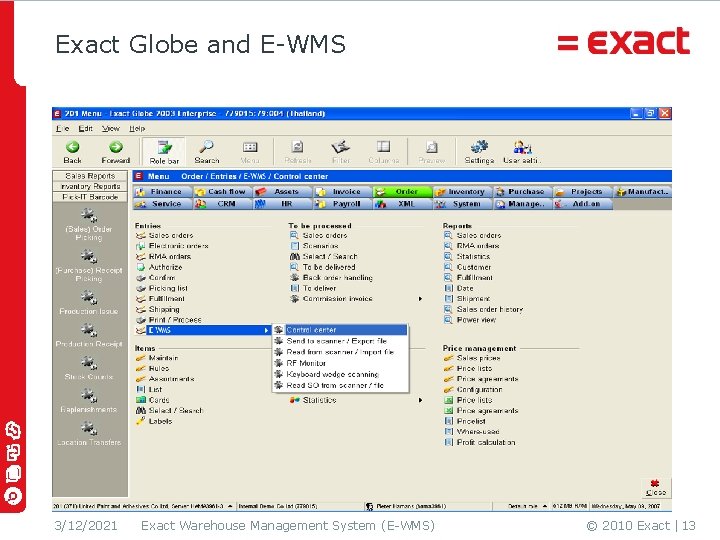Click the Statistics submenu colored icon
This screenshot has height=540, width=720.
coord(295,400)
